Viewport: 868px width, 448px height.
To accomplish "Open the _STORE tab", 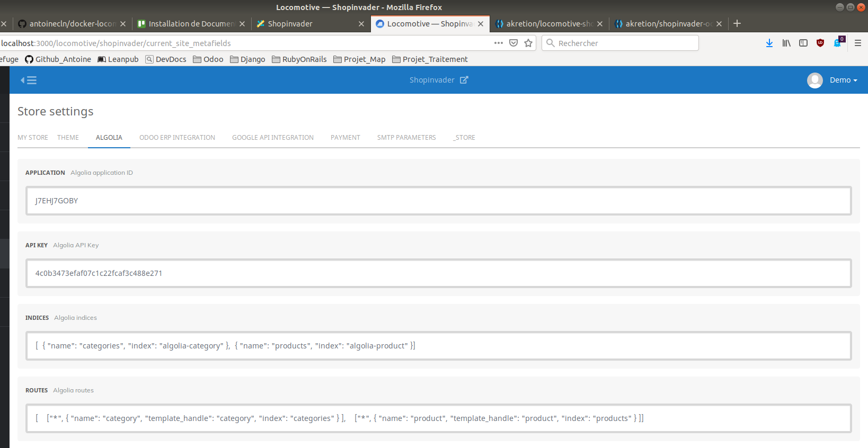I will pos(464,137).
